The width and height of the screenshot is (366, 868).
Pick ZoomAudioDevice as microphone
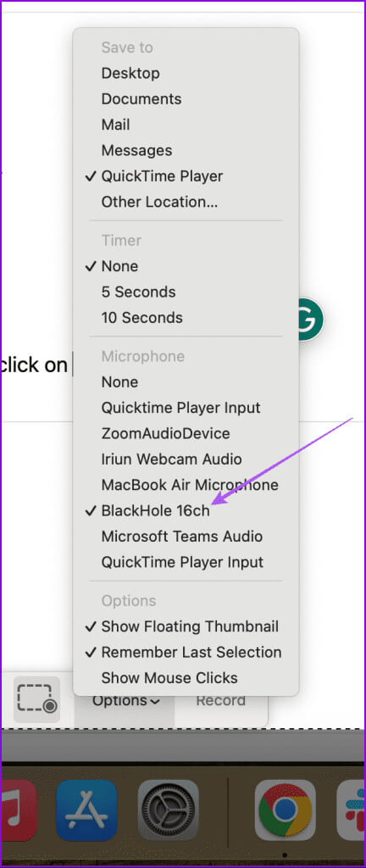click(186, 433)
